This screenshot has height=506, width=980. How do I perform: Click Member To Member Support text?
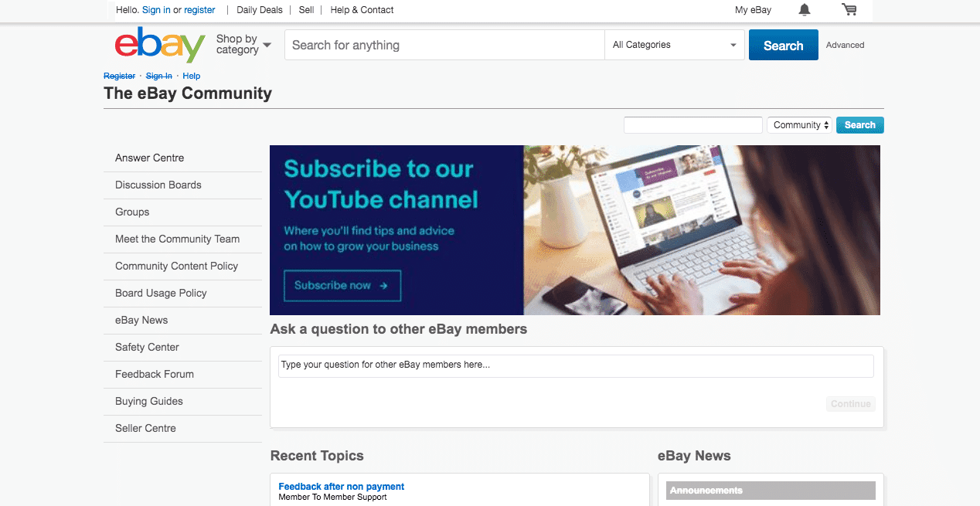click(332, 498)
